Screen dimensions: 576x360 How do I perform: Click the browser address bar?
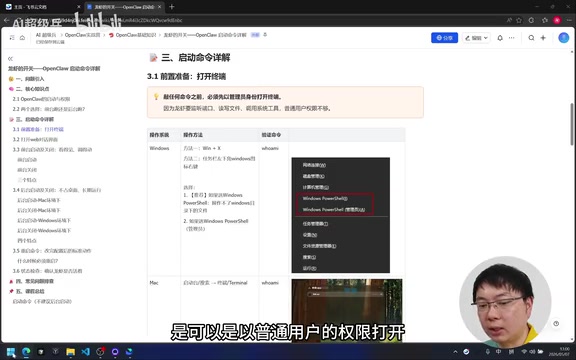257,20
